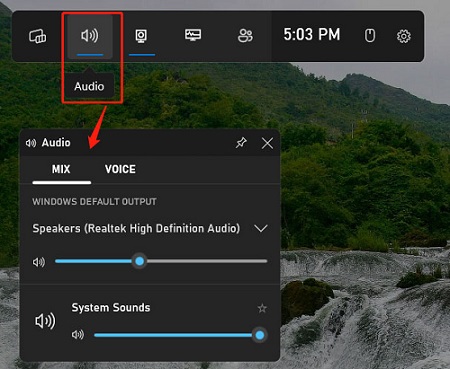Adjust the System Sounds volume slider
Screen dimensions: 450x369
[180, 335]
